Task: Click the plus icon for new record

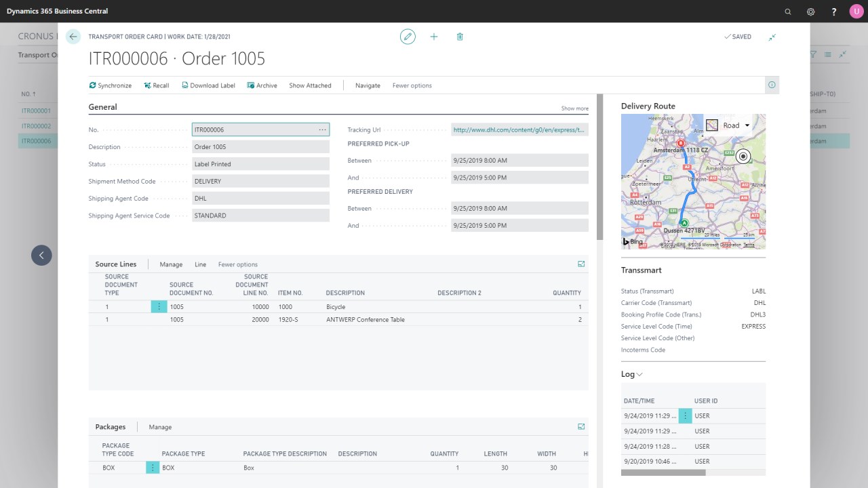Action: [434, 37]
